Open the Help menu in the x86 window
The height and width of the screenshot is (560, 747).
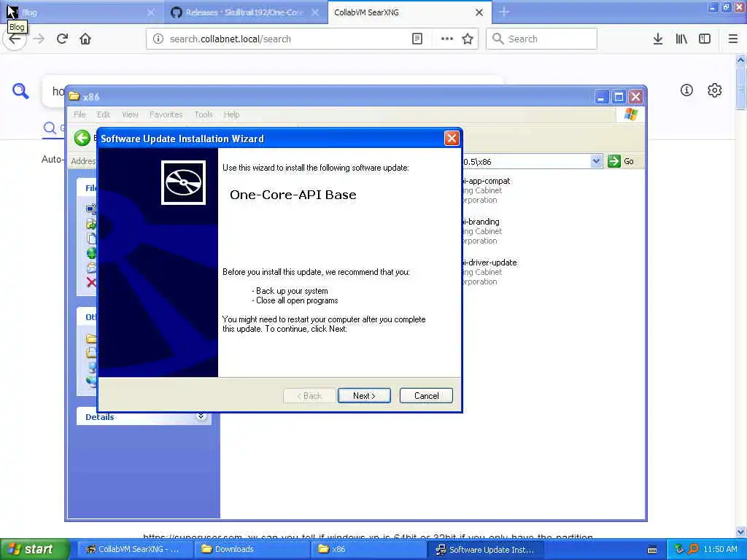pyautogui.click(x=231, y=114)
